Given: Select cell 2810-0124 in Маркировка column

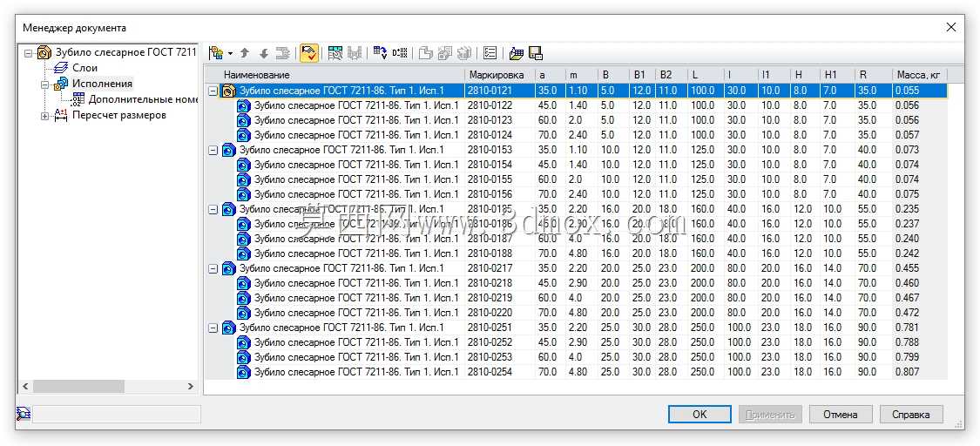Looking at the screenshot, I should [500, 136].
